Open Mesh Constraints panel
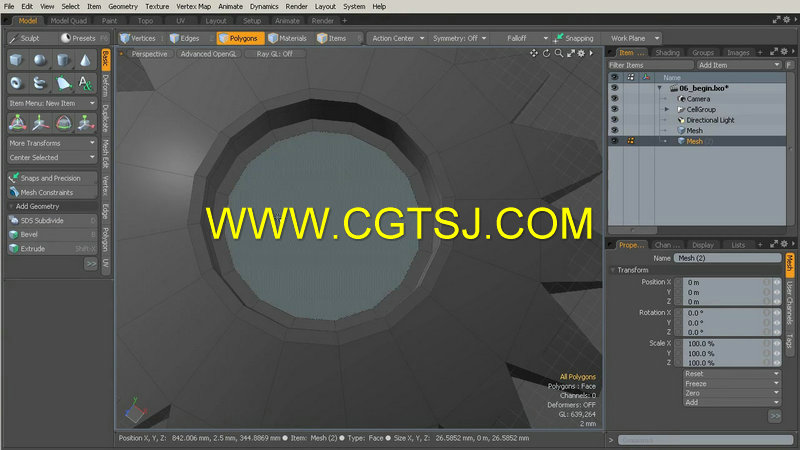Viewport: 800px width, 450px height. pyautogui.click(x=52, y=192)
